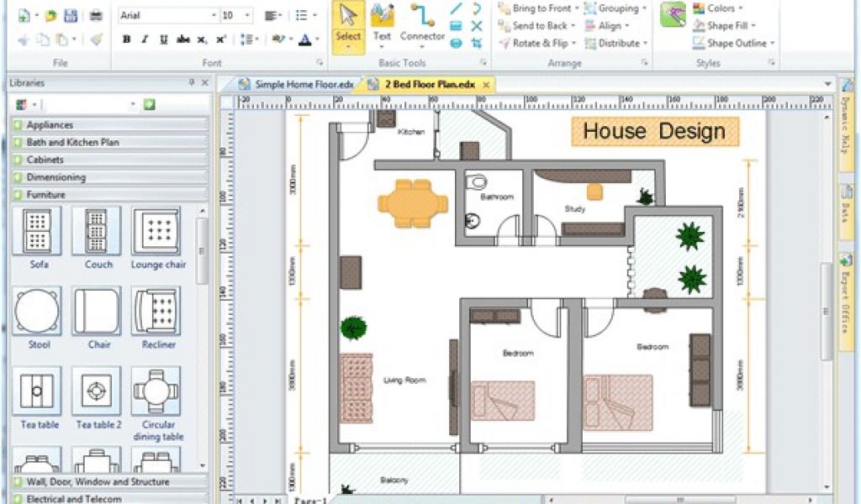
Task: Click the Rotate & Flip button
Action: point(537,44)
